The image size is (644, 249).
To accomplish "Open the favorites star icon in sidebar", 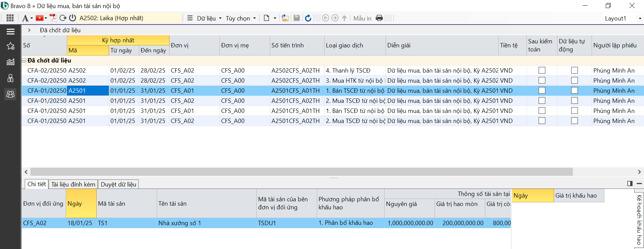I will [10, 46].
